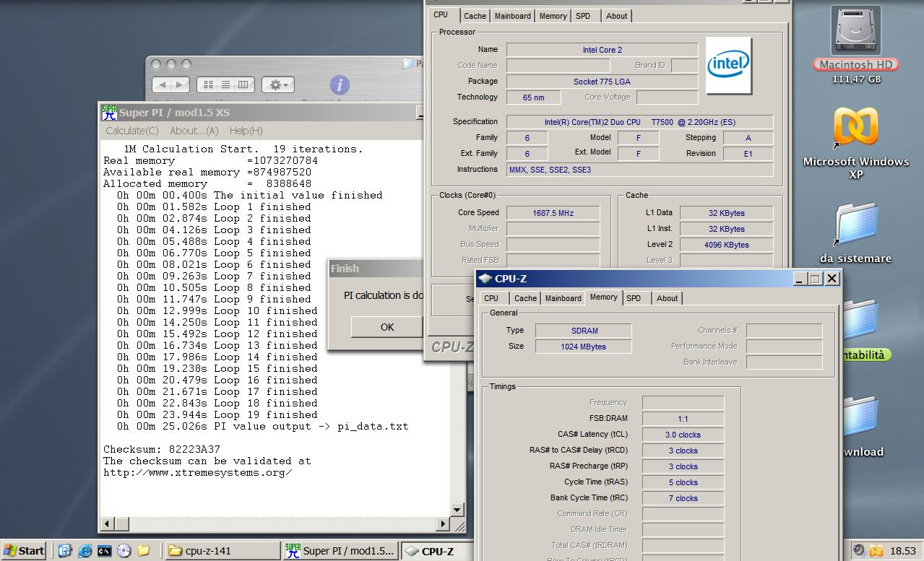Open the Finder gear action menu
Screen dimensions: 924x561
pos(277,84)
